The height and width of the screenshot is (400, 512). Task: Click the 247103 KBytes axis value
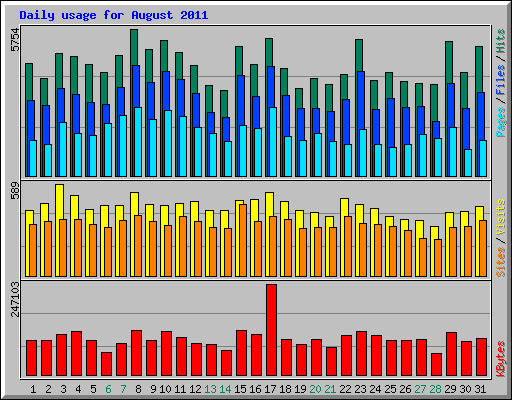pos(15,299)
